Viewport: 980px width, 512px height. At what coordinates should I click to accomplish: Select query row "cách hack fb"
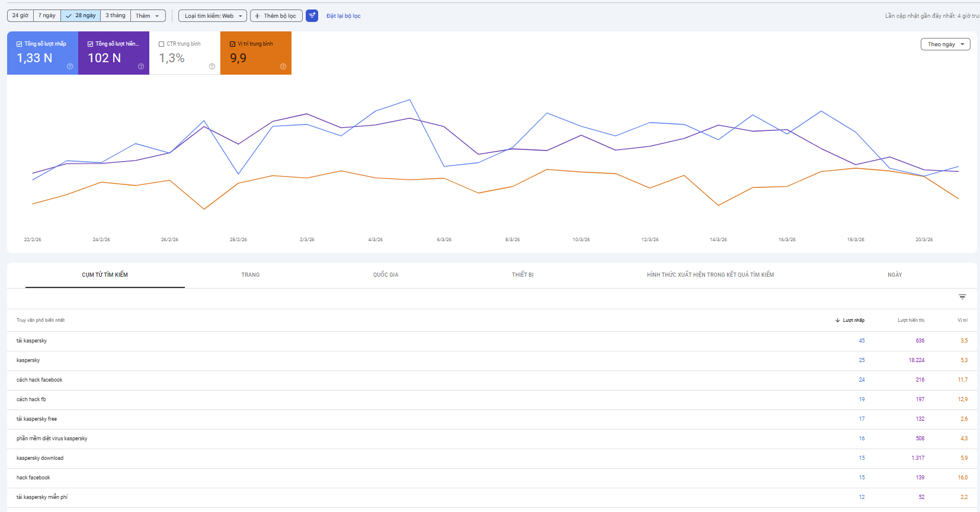[x=492, y=399]
